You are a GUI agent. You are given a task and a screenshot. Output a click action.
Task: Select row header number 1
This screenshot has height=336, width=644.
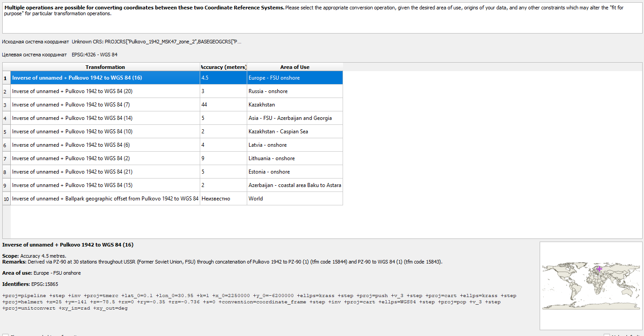(x=6, y=78)
